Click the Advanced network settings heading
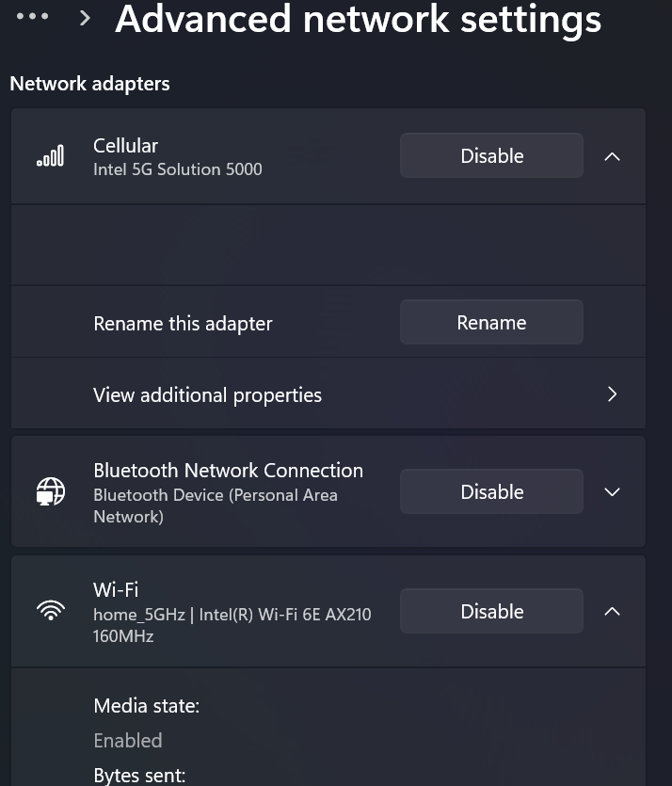 point(358,19)
